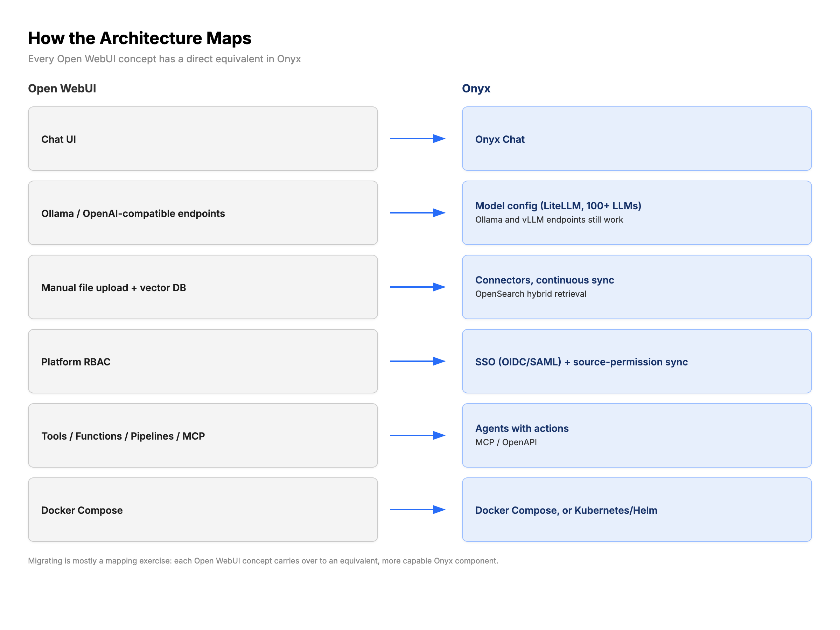Open the Onyx Chat box

coord(637,139)
